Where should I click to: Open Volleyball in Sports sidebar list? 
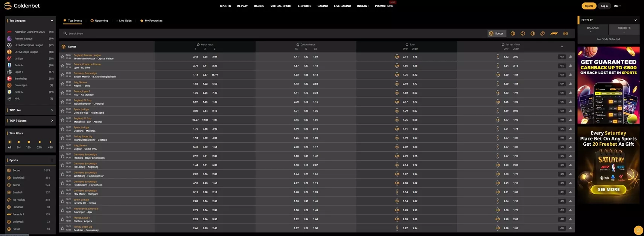coord(30,222)
